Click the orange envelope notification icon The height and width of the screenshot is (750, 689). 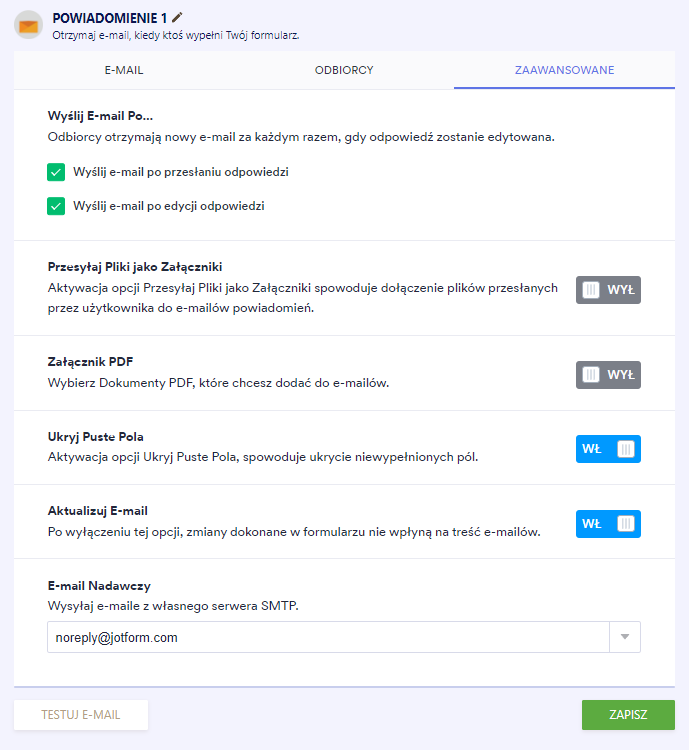pos(29,25)
